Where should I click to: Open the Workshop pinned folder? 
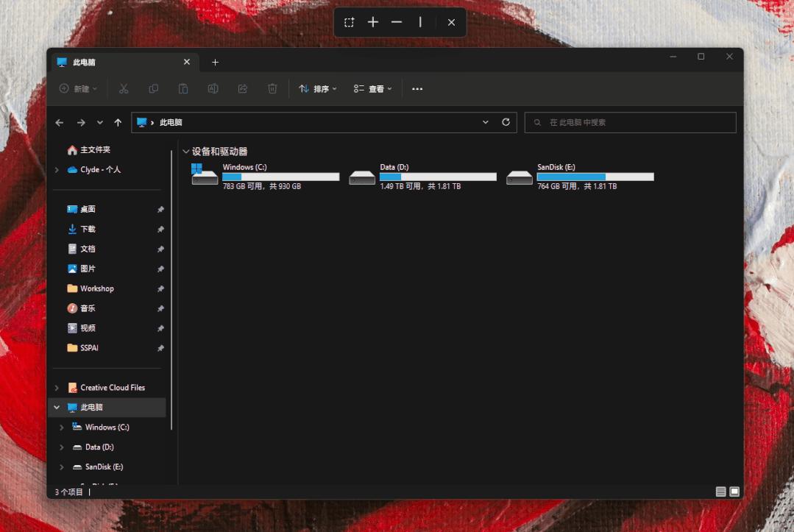96,288
